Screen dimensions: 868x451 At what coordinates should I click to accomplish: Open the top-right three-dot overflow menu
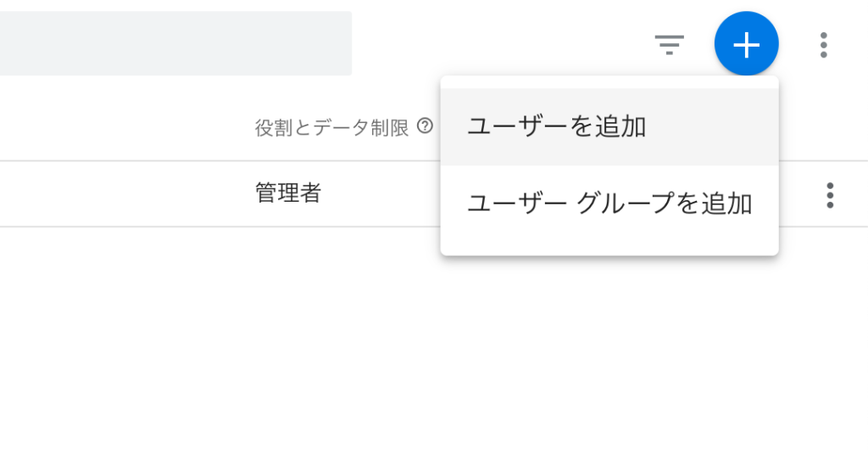[x=824, y=45]
